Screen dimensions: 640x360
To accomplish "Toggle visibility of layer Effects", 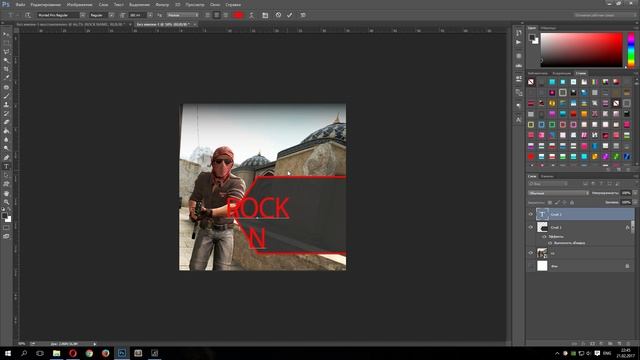I will [544, 237].
